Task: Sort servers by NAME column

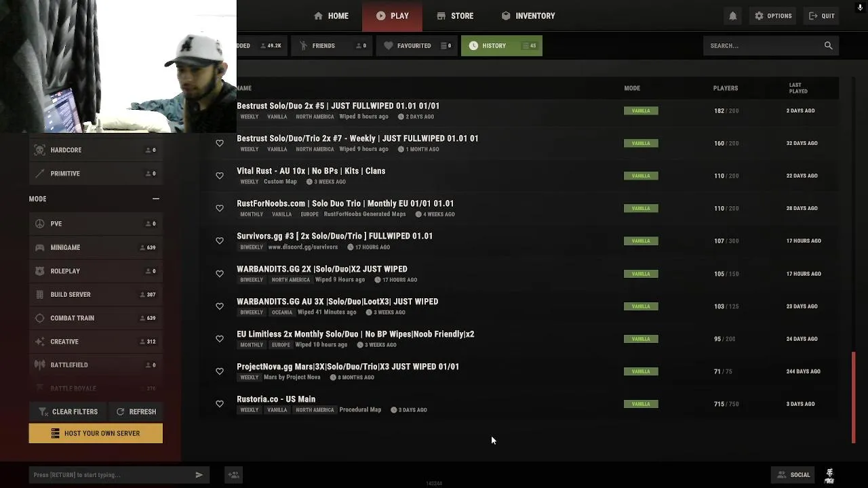Action: 244,88
